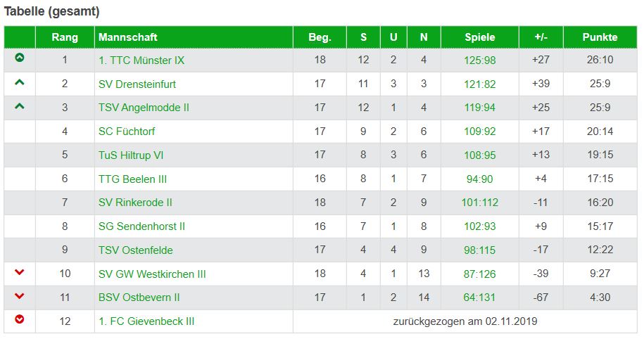Open SG Sendenhorst II team page

click(x=142, y=226)
